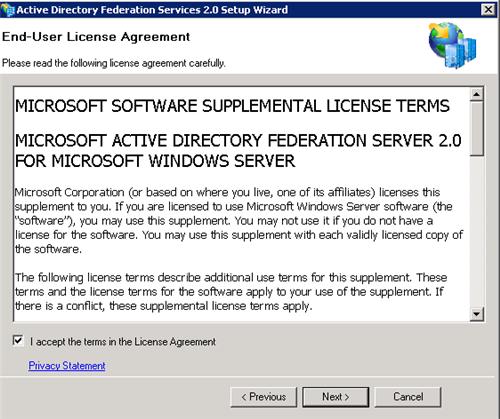Click the paragraph starting 'The following license terms'
The width and height of the screenshot is (500, 419).
point(231,292)
